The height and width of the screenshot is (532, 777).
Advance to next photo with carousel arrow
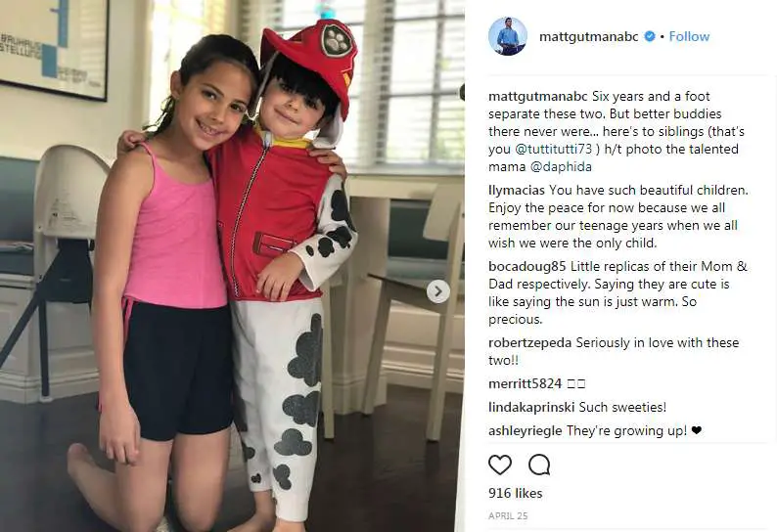[438, 291]
